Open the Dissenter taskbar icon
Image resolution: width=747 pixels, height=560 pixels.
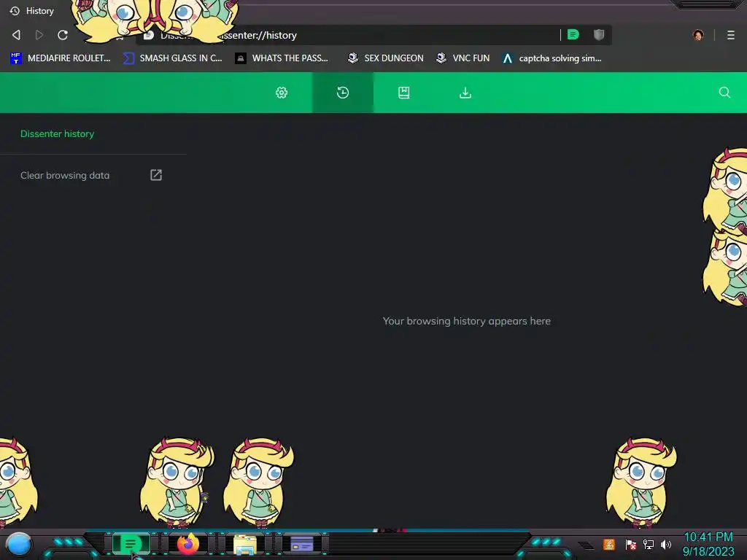click(x=131, y=544)
